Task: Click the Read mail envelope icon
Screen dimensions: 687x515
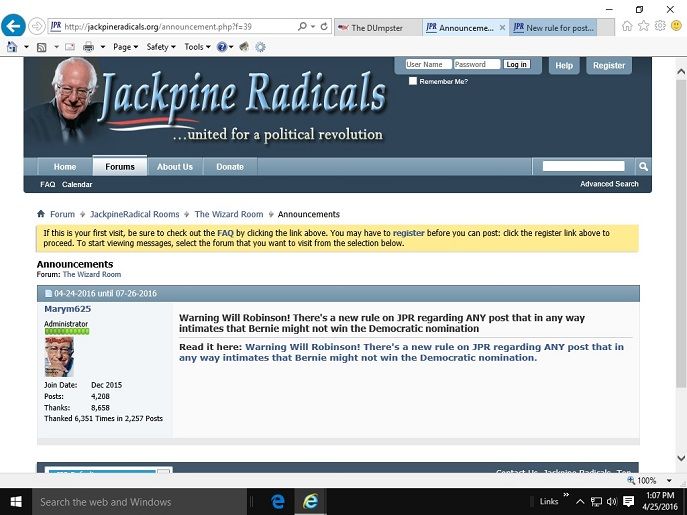Action: point(70,47)
